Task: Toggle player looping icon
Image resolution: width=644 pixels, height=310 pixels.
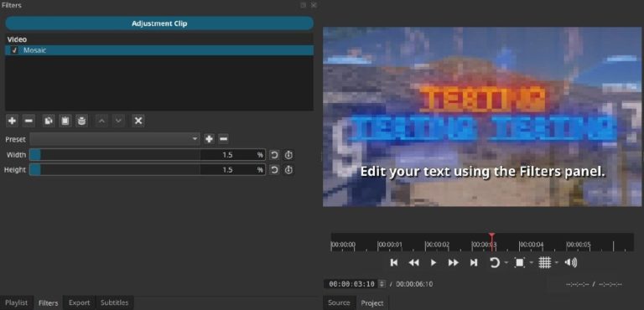Action: 495,262
